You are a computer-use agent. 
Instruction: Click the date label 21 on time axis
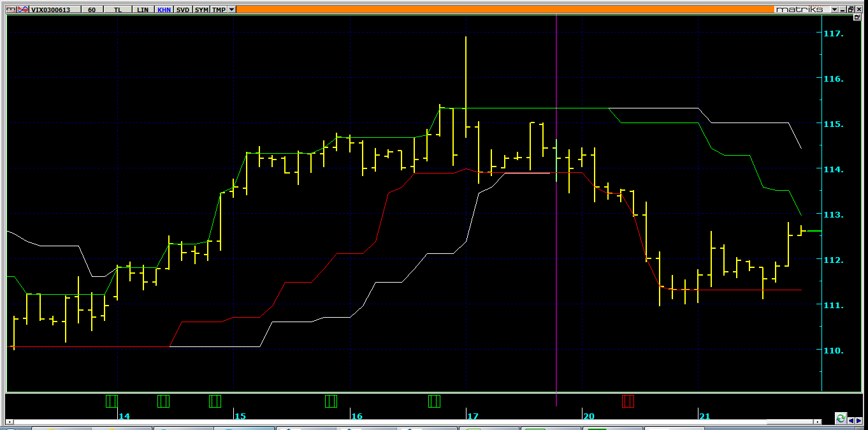coord(704,416)
